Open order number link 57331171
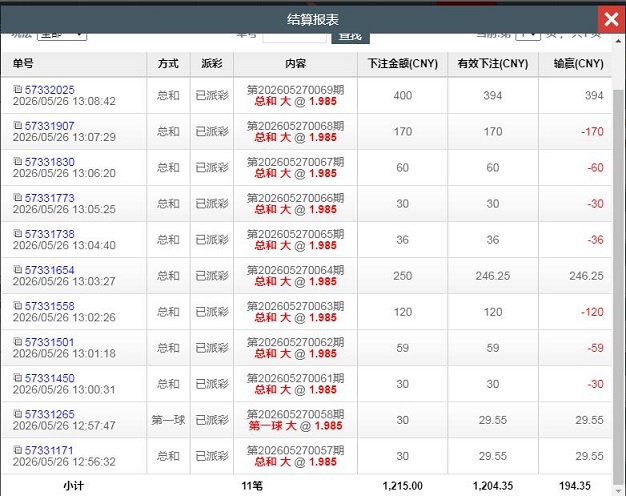This screenshot has height=496, width=626. 49,450
